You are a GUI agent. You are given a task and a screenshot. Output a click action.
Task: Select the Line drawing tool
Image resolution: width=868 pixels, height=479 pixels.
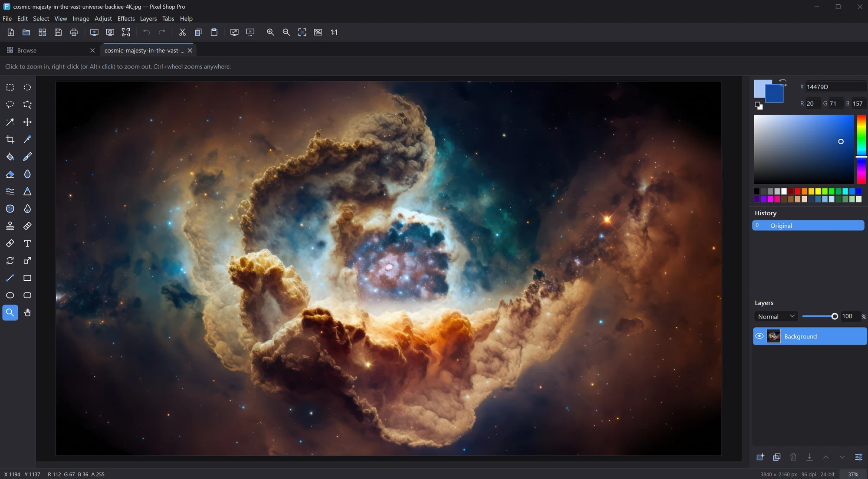point(10,278)
